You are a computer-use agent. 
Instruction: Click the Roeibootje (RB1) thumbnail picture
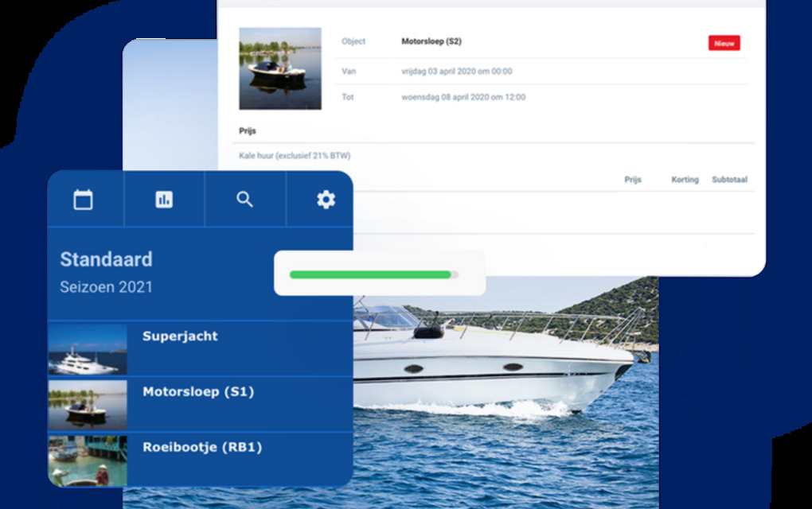pyautogui.click(x=88, y=460)
